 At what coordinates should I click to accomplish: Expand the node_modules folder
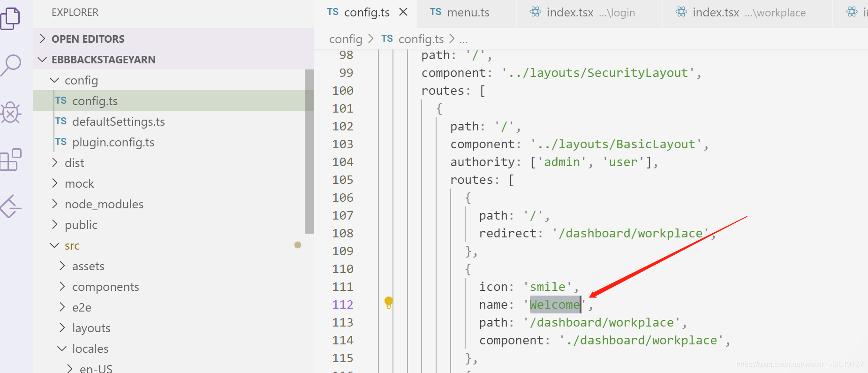click(54, 204)
